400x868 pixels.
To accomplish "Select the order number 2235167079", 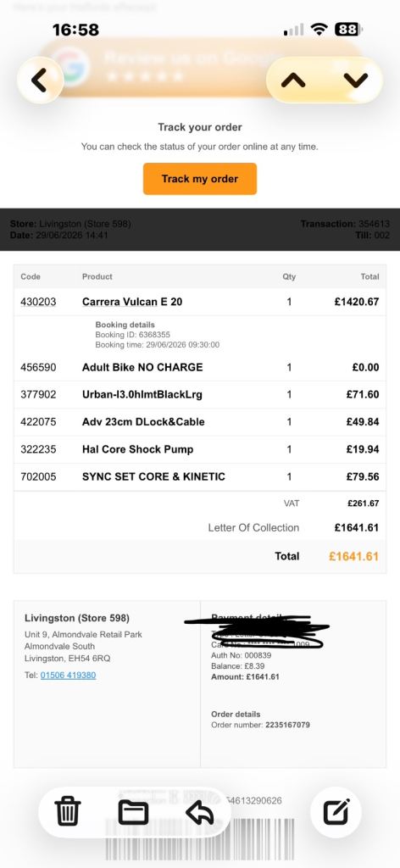I will tap(287, 725).
